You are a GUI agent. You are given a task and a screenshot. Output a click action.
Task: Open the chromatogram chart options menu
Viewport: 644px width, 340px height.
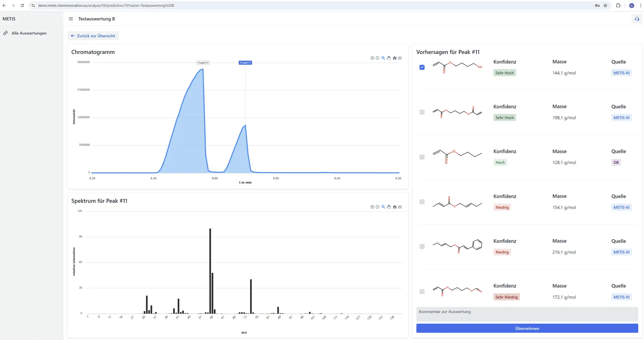coord(400,58)
